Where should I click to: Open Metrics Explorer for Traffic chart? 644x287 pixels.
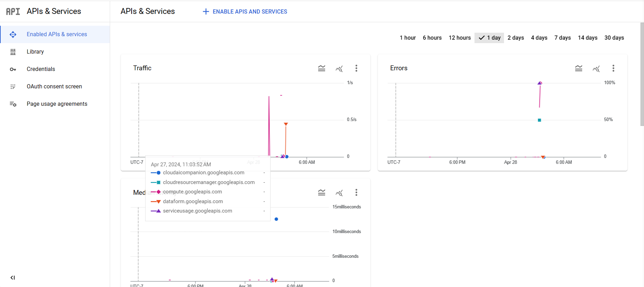[x=339, y=69]
